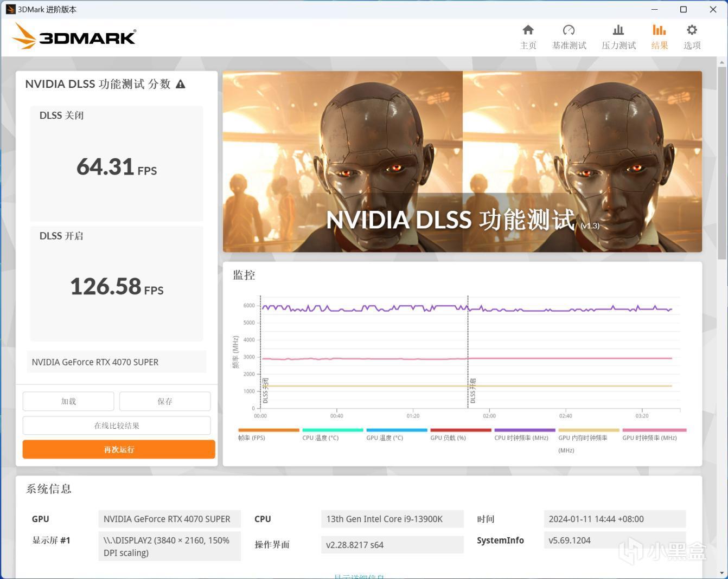This screenshot has width=728, height=579.
Task: Click the SystemInfo v5.69.1204 value
Action: [615, 541]
